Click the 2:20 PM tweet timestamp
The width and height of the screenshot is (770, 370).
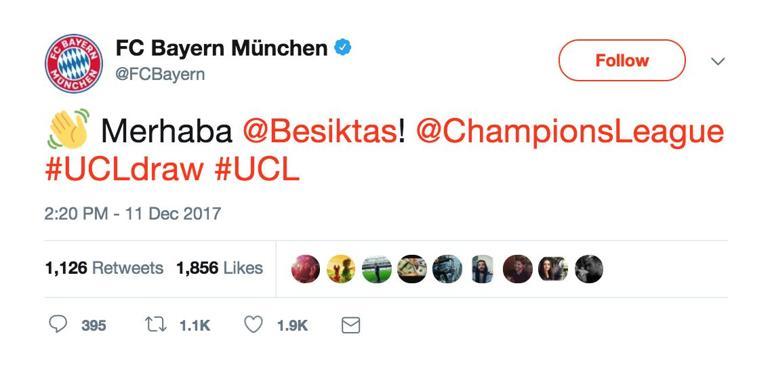(133, 214)
